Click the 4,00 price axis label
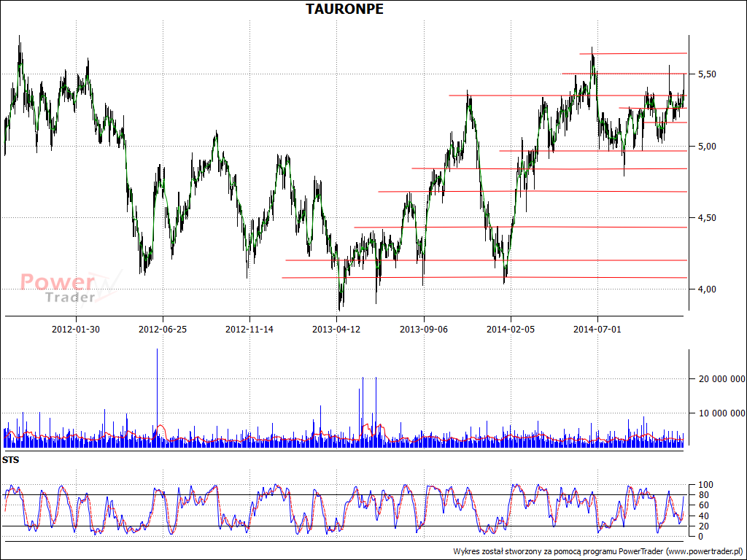This screenshot has height=560, width=747. coord(707,289)
